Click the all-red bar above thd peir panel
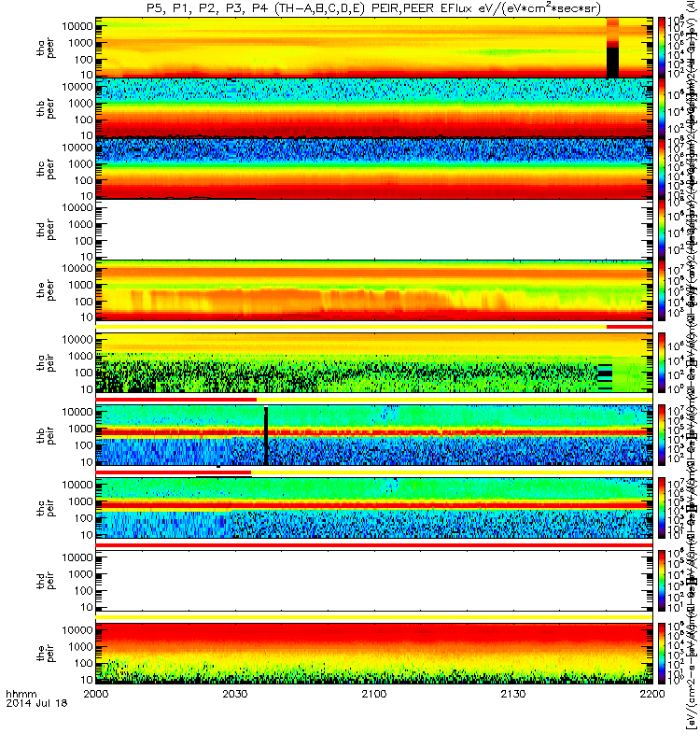 pyautogui.click(x=374, y=545)
